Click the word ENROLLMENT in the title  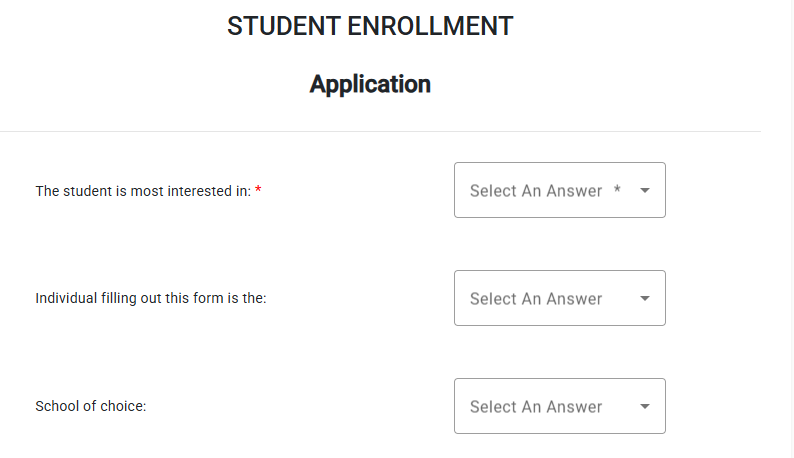pos(430,26)
